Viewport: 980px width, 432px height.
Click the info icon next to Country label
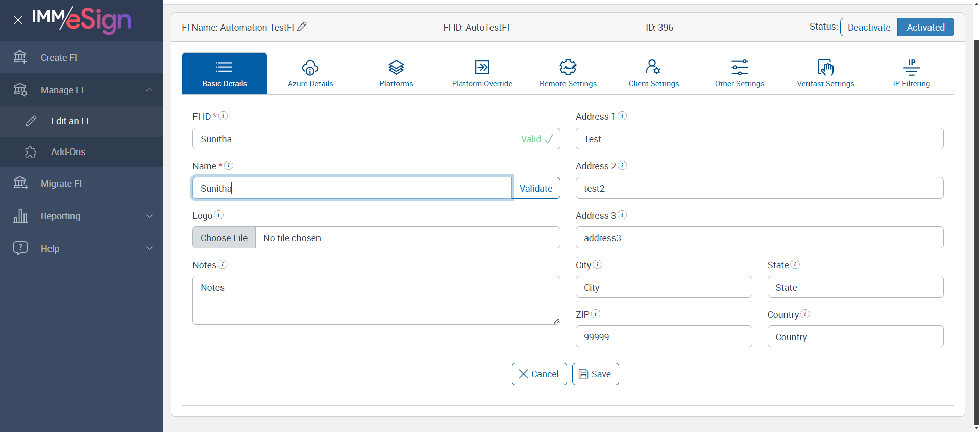point(805,314)
